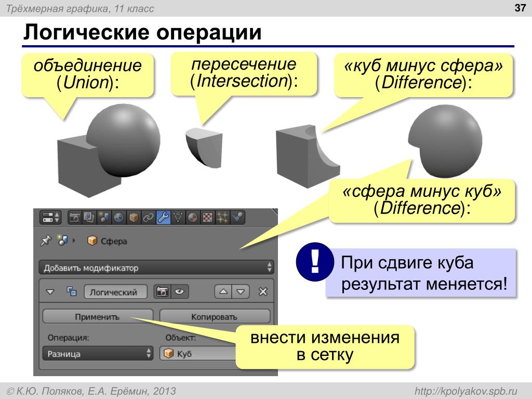Select the cube-minus-sphere image
This screenshot has width=532, height=399.
(x=308, y=156)
